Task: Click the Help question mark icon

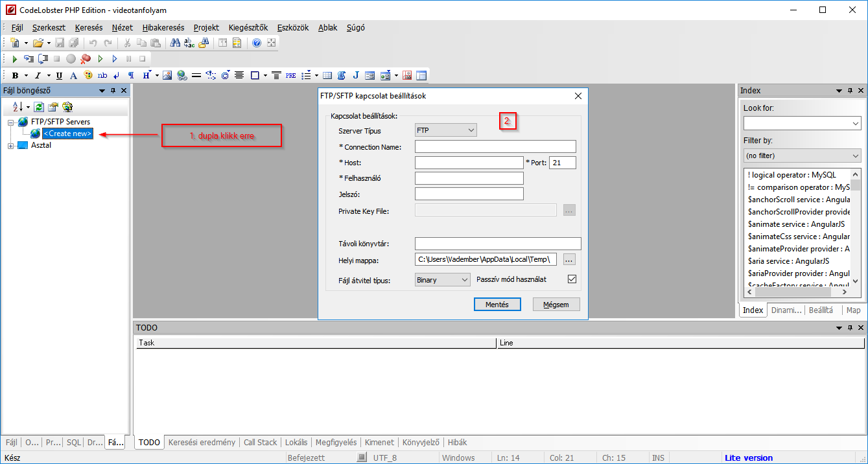Action: click(x=257, y=43)
